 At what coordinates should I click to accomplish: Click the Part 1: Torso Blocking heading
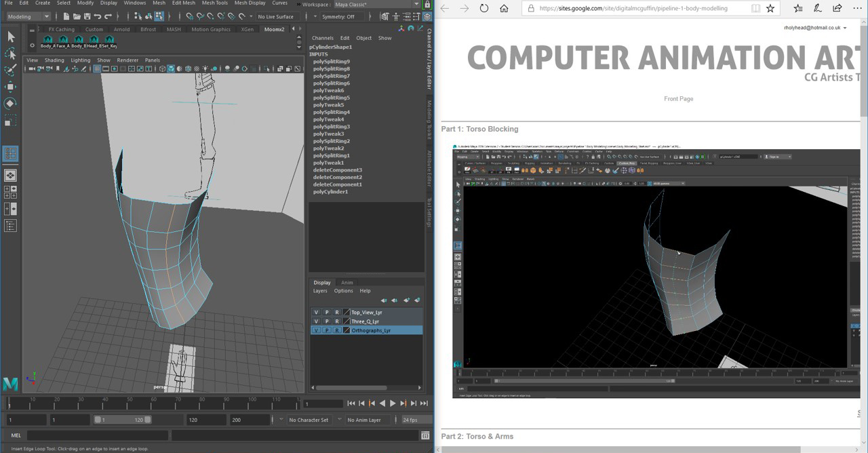479,129
